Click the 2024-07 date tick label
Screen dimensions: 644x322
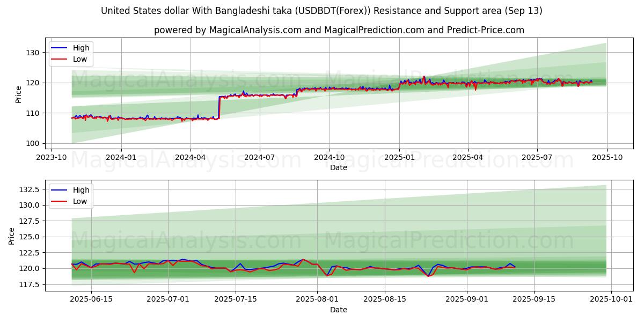pyautogui.click(x=260, y=157)
